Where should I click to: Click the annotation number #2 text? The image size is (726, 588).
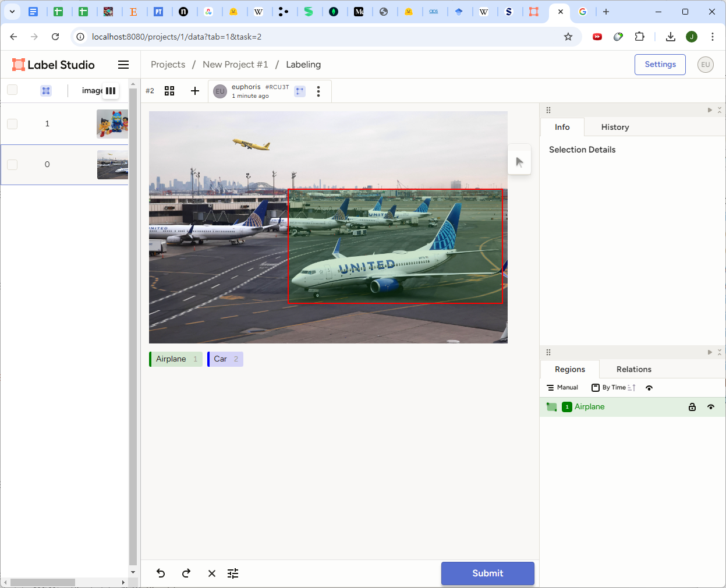150,91
